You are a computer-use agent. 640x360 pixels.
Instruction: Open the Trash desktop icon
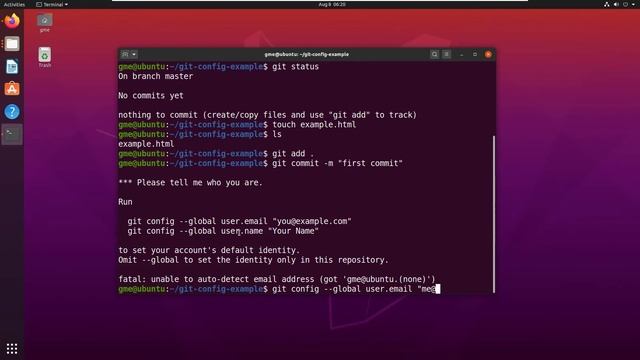tap(44, 58)
